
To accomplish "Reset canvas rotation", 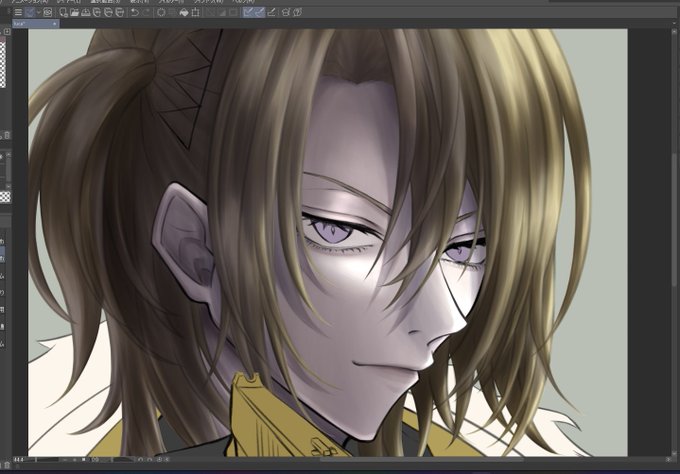I will point(159,460).
